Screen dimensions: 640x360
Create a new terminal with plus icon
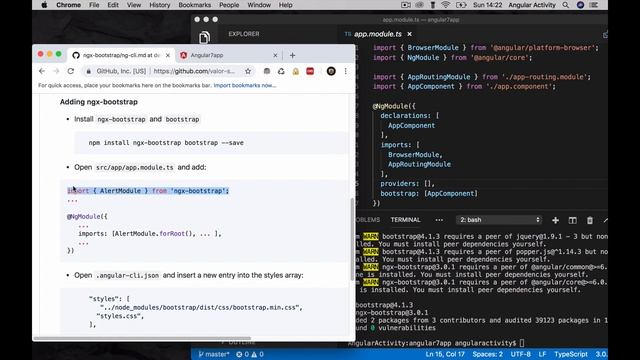[555, 220]
